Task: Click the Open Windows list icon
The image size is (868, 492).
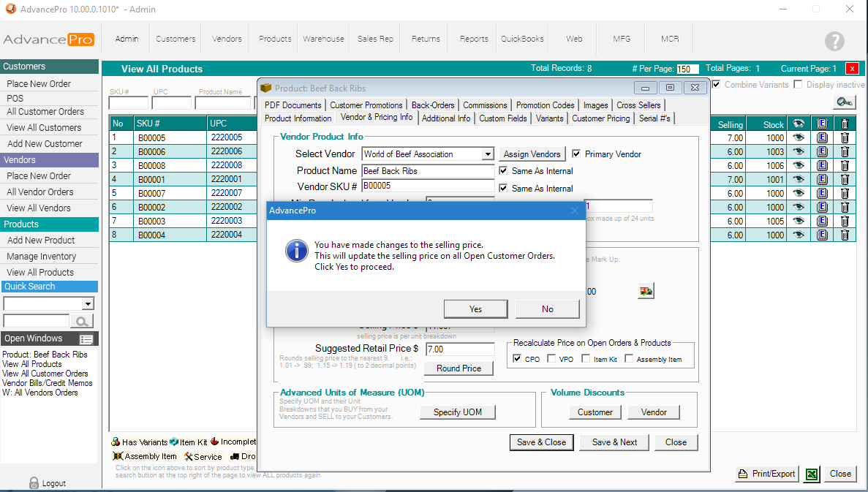Action: click(86, 339)
